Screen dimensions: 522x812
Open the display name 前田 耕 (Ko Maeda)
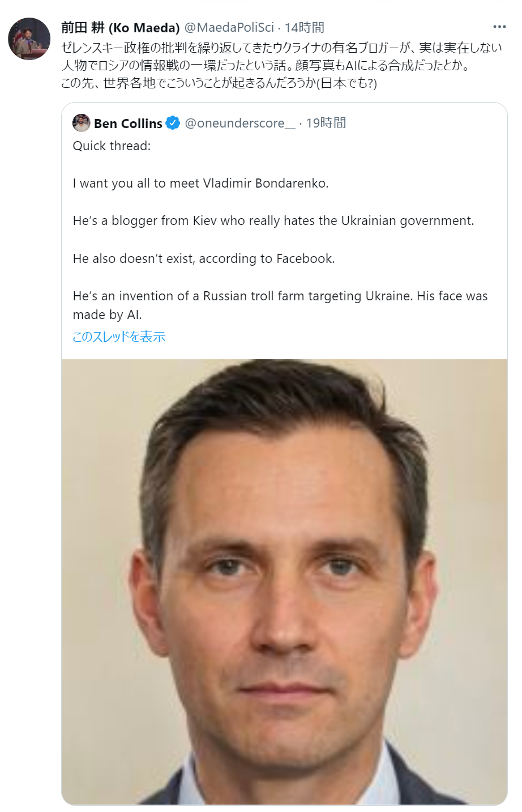(x=120, y=27)
